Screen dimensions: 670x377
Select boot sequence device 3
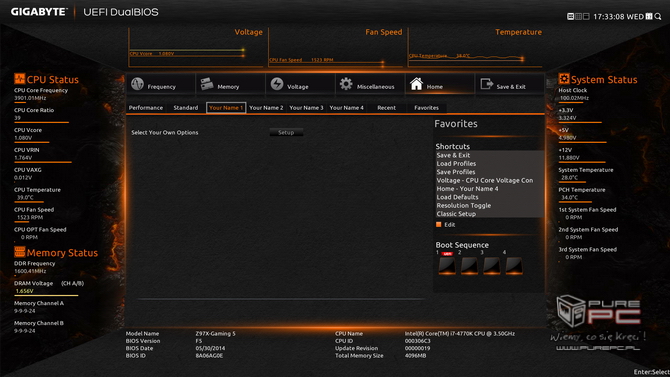click(491, 265)
